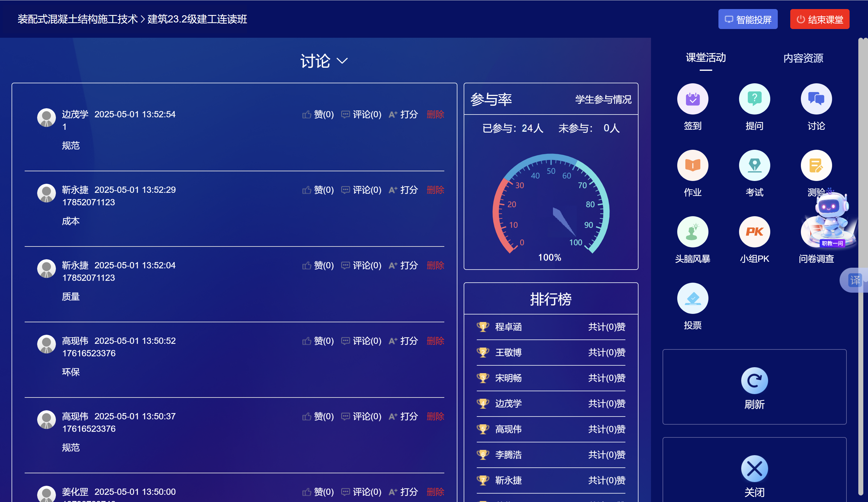Click the 已参与: 24人 count

pos(513,128)
